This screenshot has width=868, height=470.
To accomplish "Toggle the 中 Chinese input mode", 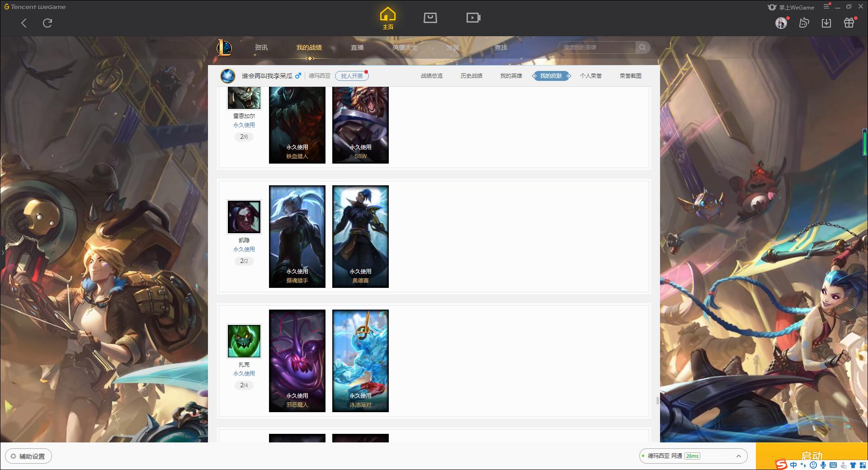I will (793, 465).
